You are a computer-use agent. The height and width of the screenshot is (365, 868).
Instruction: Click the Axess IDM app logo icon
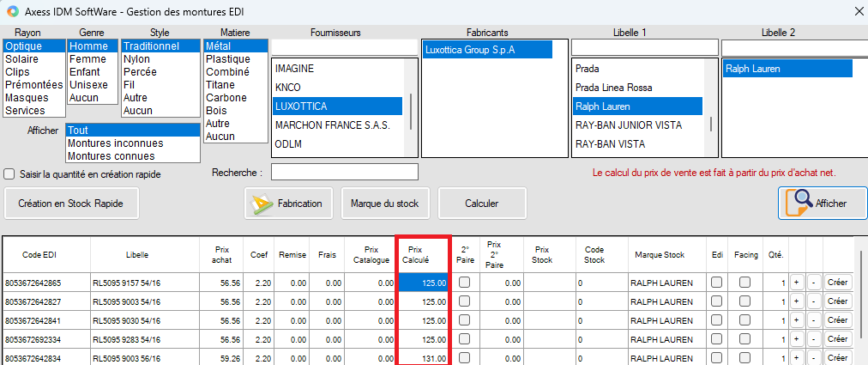pyautogui.click(x=12, y=10)
